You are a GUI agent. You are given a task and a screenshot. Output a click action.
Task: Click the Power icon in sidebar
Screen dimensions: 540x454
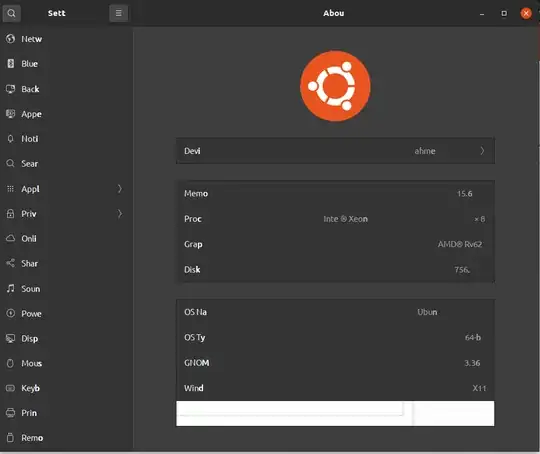tap(11, 313)
